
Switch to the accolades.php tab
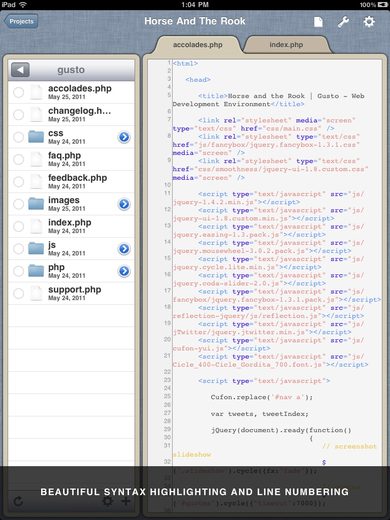(198, 45)
